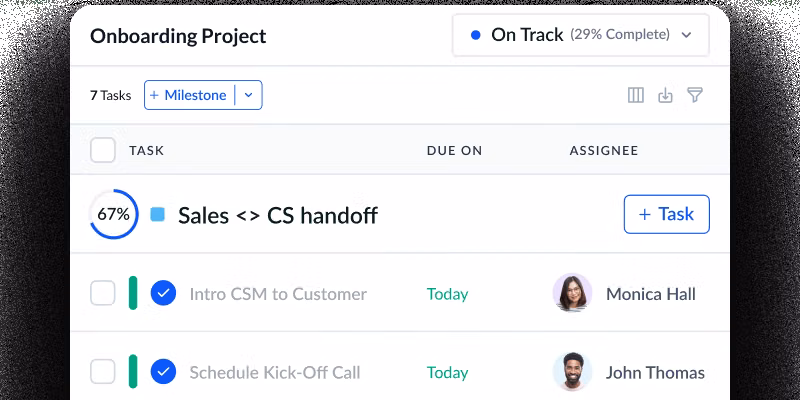The width and height of the screenshot is (800, 400).
Task: Click blue checkmark on Intro CSM task
Action: tap(163, 294)
